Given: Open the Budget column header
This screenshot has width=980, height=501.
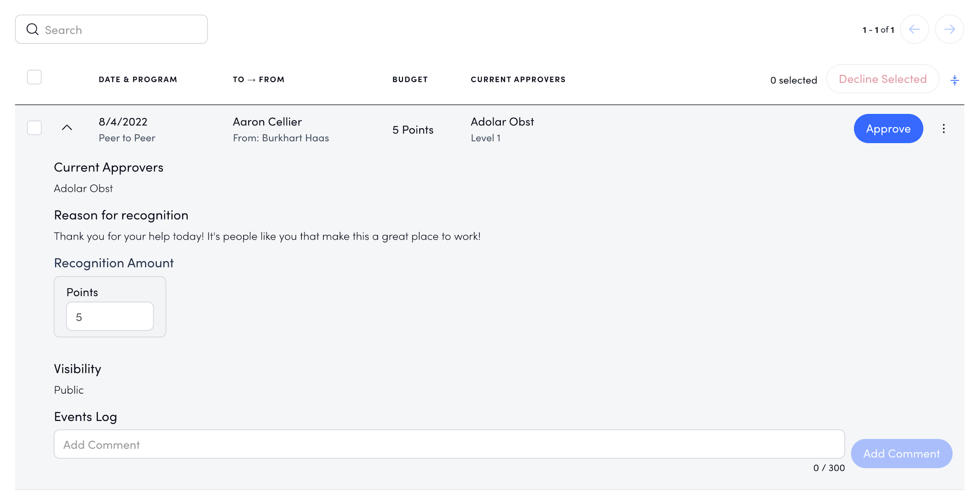Looking at the screenshot, I should pos(410,79).
